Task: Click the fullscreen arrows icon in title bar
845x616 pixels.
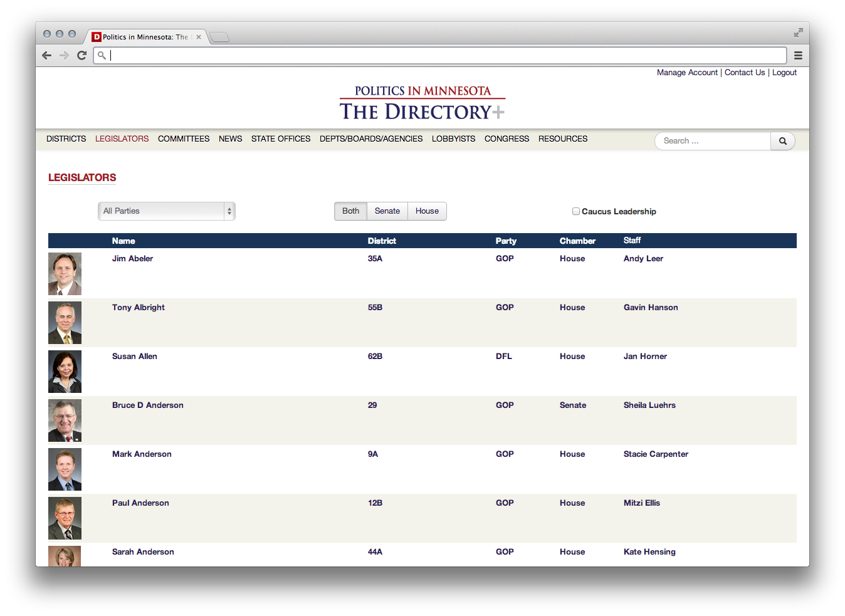Action: click(798, 33)
